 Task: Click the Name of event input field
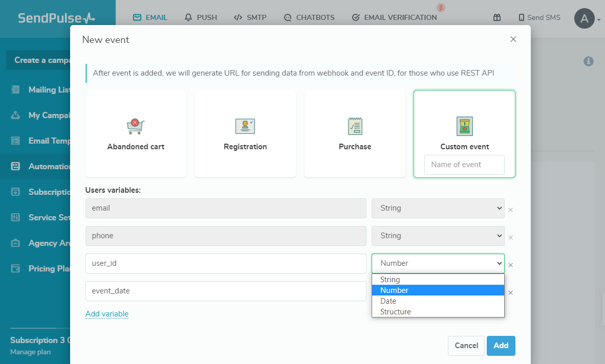click(x=464, y=165)
